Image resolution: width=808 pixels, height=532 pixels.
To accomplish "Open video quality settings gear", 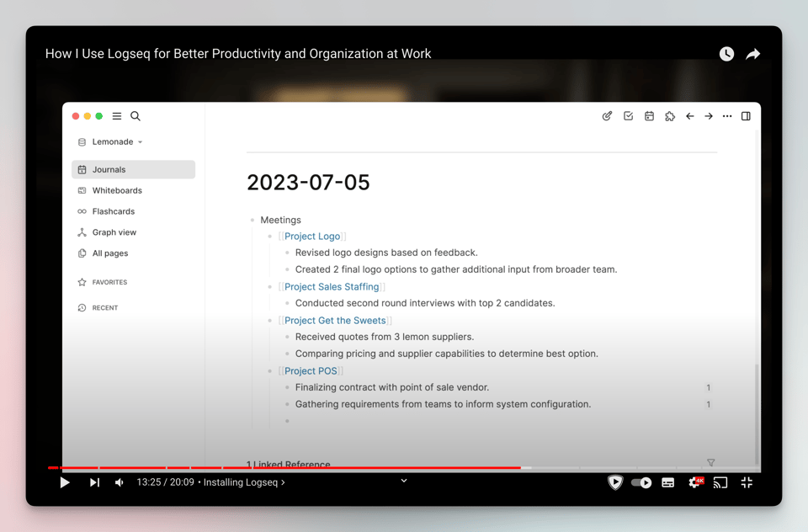I will pyautogui.click(x=694, y=482).
